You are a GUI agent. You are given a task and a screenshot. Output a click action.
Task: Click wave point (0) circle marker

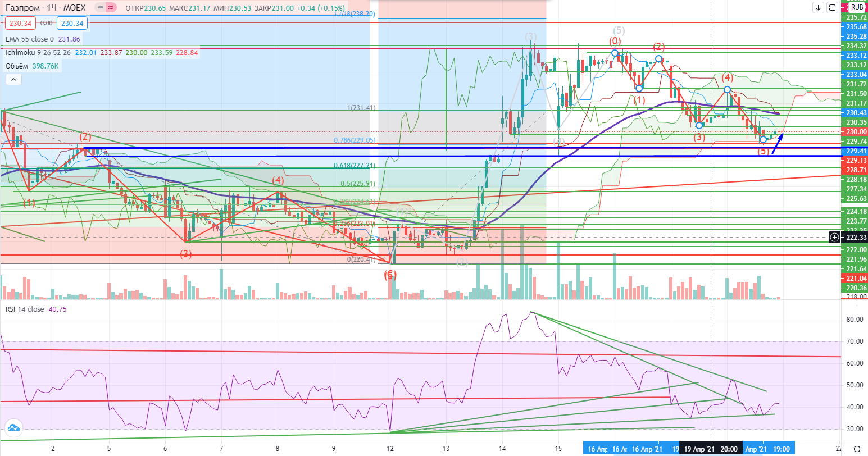pos(615,53)
